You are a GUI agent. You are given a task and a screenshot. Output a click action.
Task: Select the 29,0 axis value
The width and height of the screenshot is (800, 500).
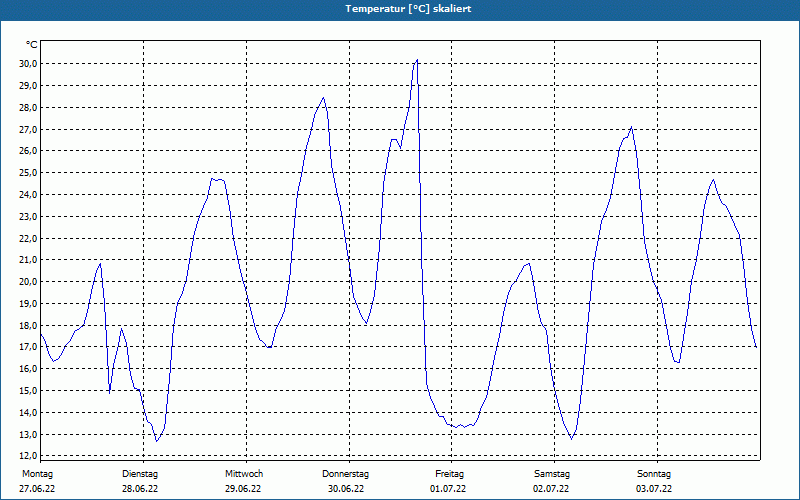tap(27, 86)
